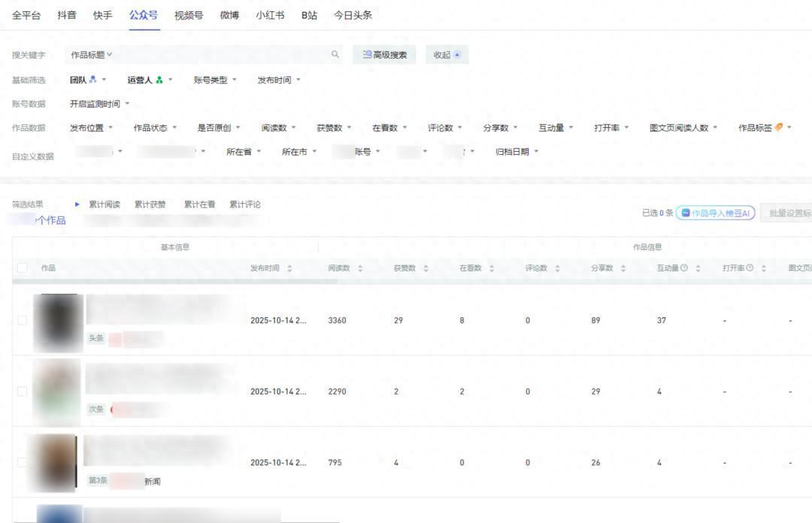Click the tag icon next to 作品标签
The height and width of the screenshot is (523, 812).
click(x=780, y=127)
